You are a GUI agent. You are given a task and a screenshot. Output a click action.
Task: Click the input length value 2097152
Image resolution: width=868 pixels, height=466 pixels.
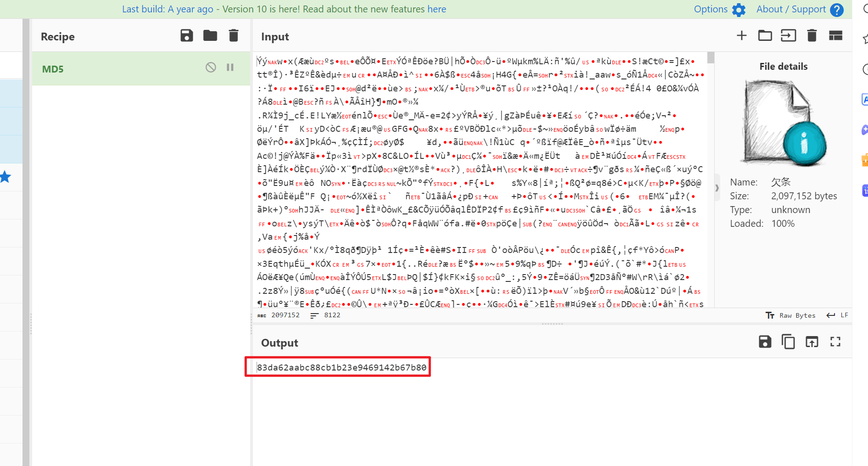coord(286,315)
